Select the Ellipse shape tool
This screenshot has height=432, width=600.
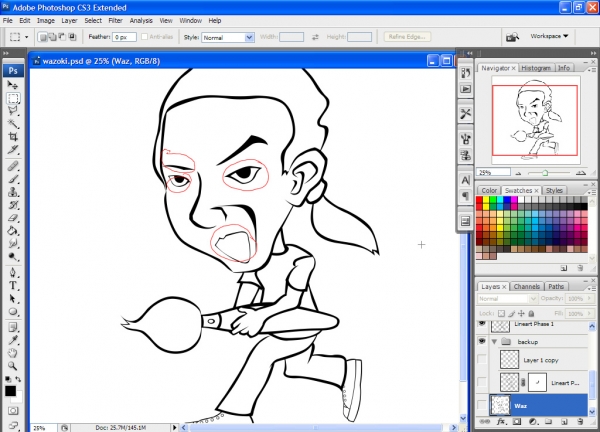coord(13,311)
